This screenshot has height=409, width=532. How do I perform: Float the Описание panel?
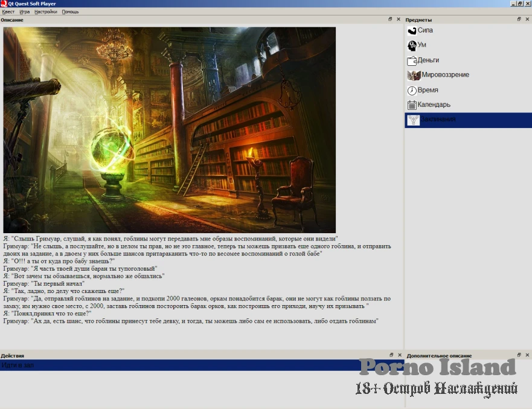point(391,19)
